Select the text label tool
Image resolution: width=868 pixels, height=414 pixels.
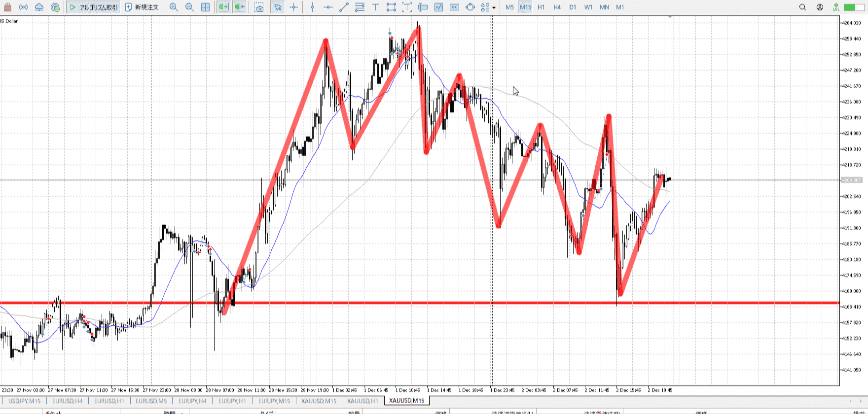pyautogui.click(x=375, y=7)
